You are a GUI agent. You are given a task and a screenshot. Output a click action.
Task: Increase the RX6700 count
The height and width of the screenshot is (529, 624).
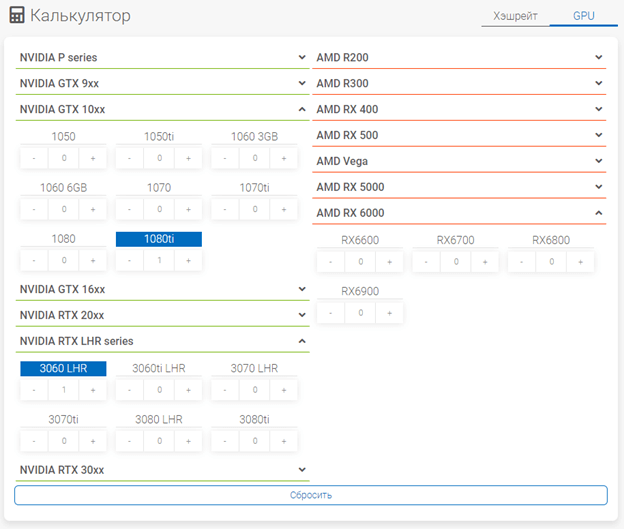coord(485,262)
